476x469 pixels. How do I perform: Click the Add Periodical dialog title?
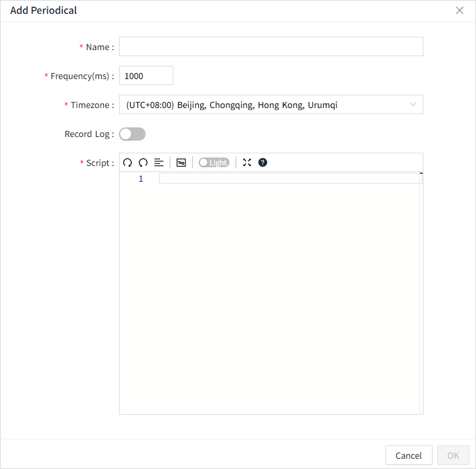point(43,10)
